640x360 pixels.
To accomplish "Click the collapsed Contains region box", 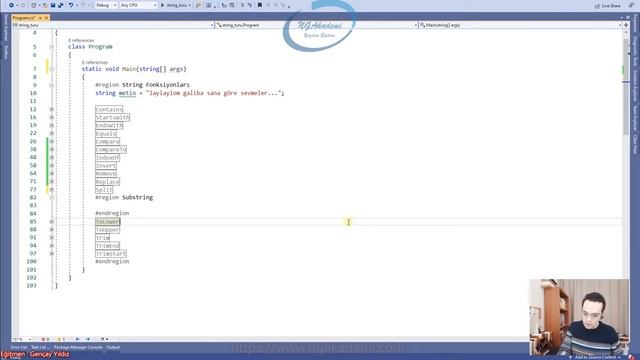I will click(x=109, y=109).
